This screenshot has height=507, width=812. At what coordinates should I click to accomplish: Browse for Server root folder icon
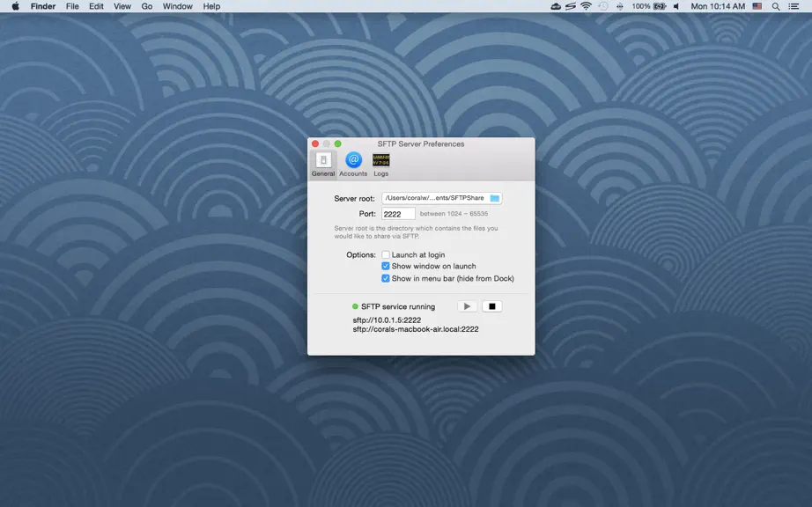coord(495,198)
